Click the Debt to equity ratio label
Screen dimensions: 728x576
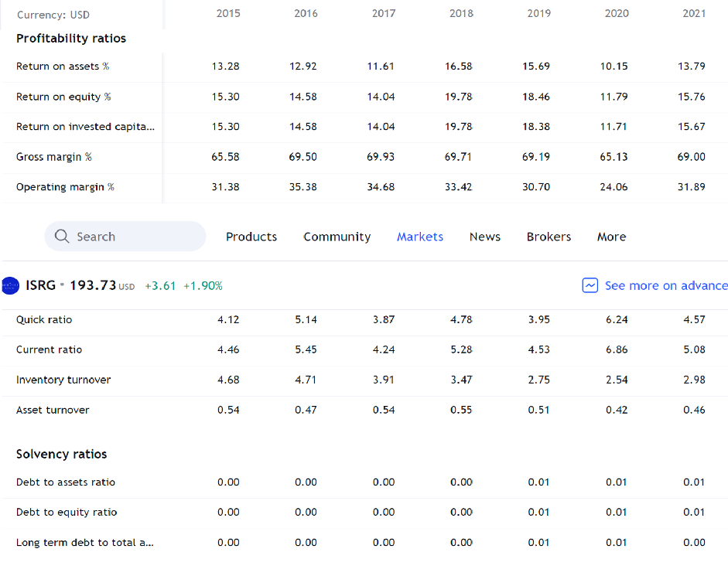(x=67, y=513)
